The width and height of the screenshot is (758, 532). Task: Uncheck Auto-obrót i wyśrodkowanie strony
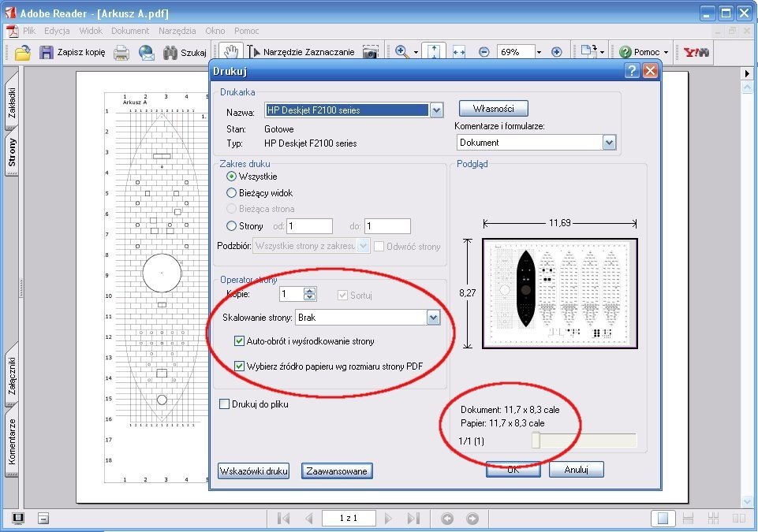point(240,341)
